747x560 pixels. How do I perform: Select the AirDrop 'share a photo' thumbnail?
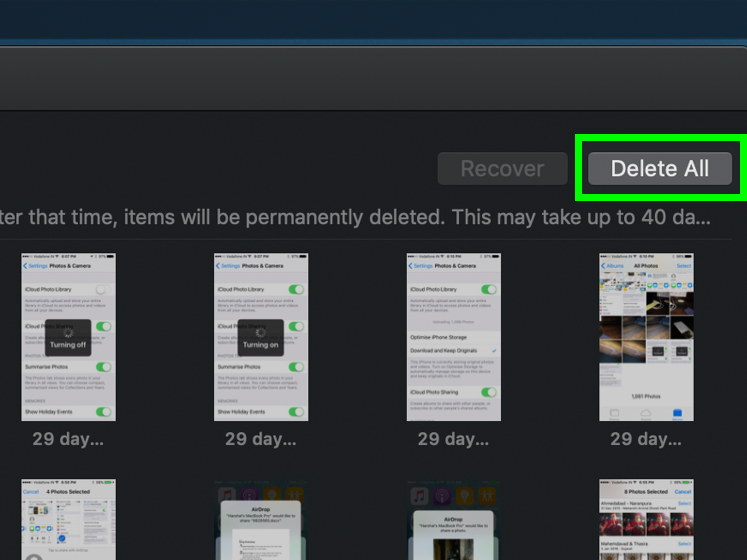click(454, 519)
